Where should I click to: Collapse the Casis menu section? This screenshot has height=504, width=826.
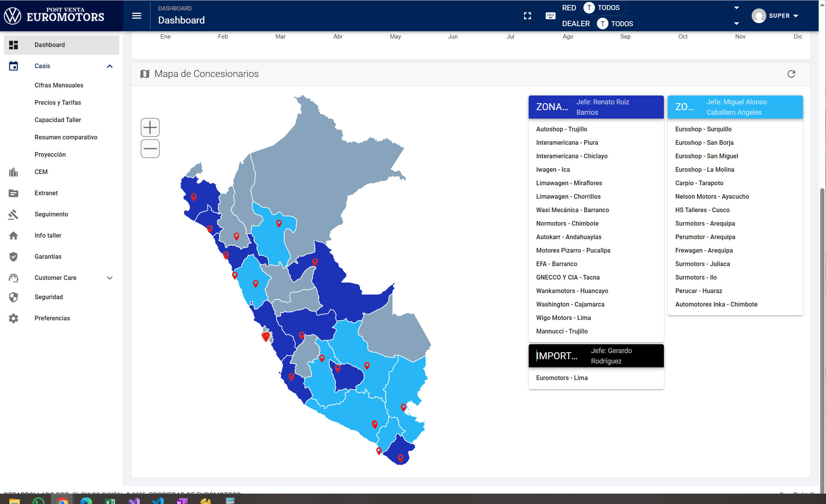tap(110, 66)
